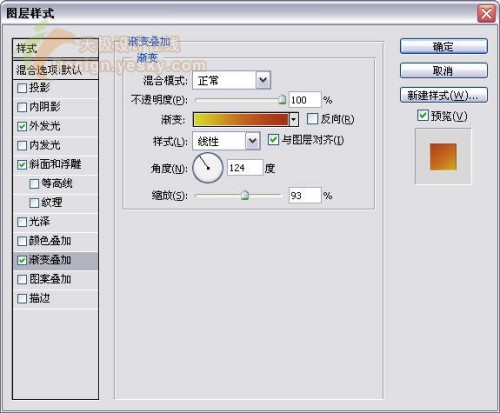This screenshot has width=500, height=413.
Task: Click the angle value input field
Action: [x=245, y=168]
